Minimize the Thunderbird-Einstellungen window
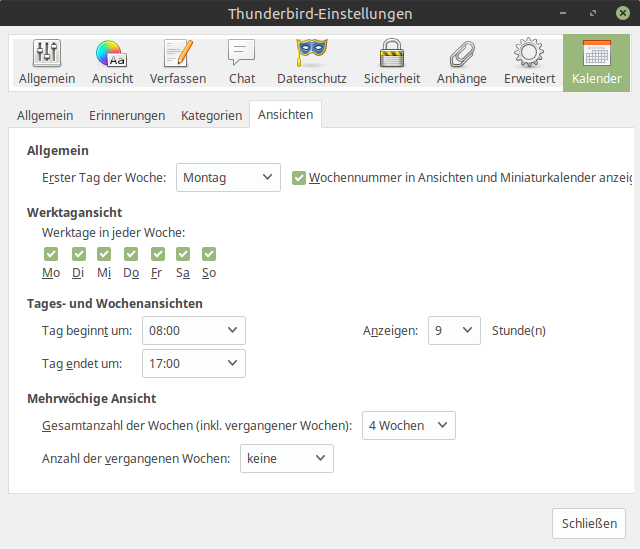The height and width of the screenshot is (549, 640). (x=563, y=13)
